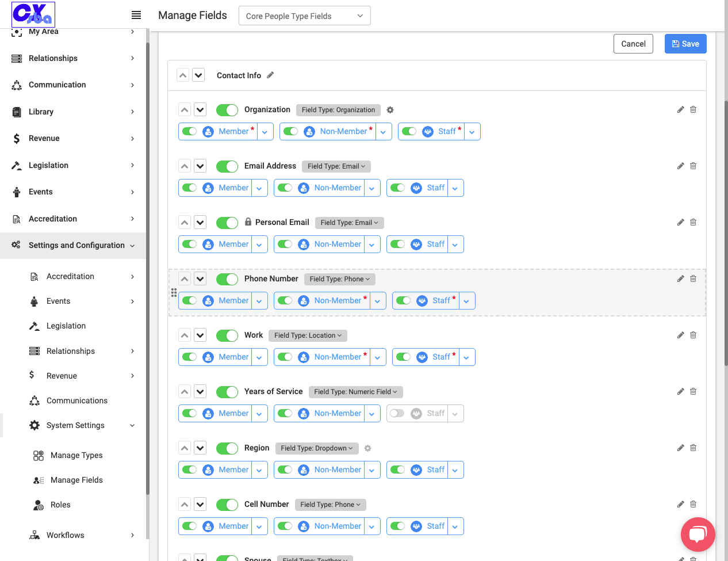Screen dimensions: 728x561
Task: Move Organization field down
Action: (x=200, y=110)
